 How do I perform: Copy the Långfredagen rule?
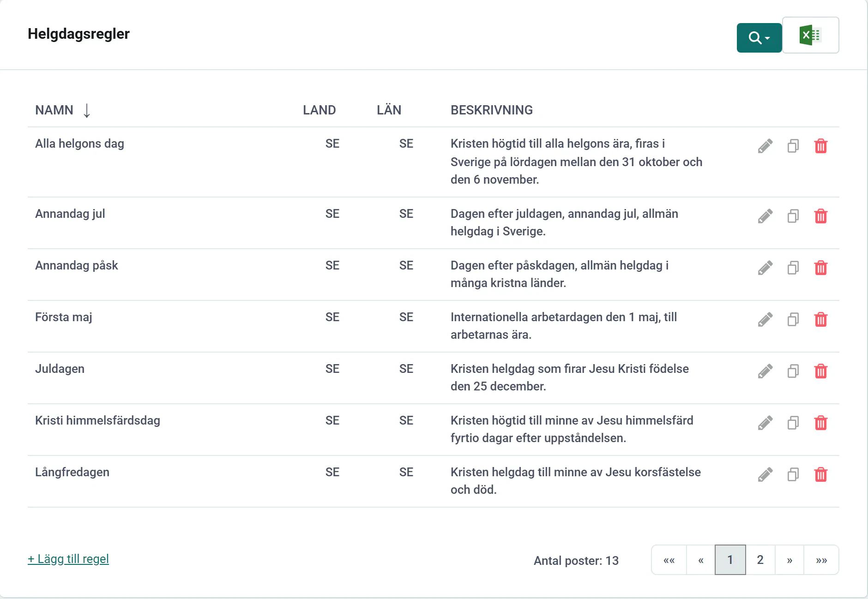point(793,475)
